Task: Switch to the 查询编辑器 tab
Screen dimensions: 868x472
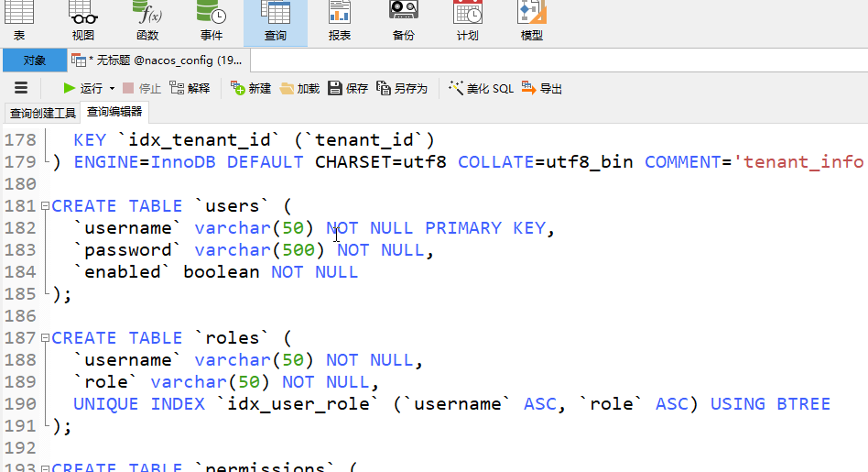Action: [x=114, y=112]
